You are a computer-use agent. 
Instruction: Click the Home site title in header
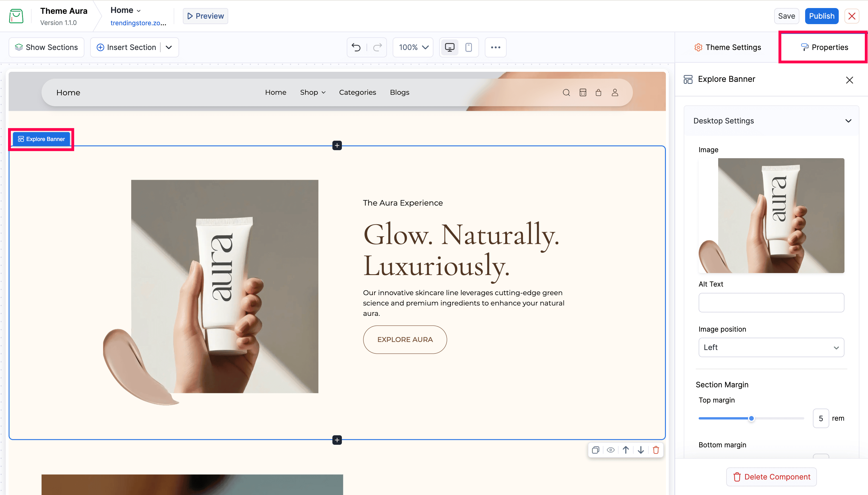(x=68, y=92)
